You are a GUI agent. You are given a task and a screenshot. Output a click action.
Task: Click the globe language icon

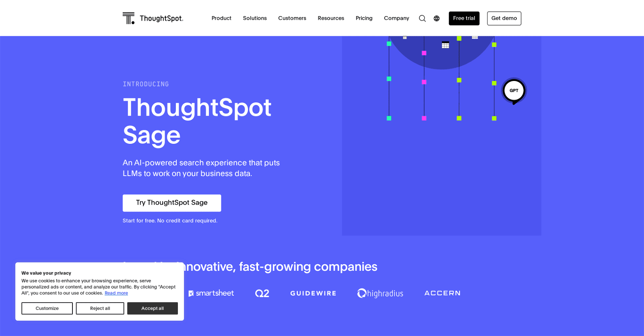pyautogui.click(x=437, y=18)
